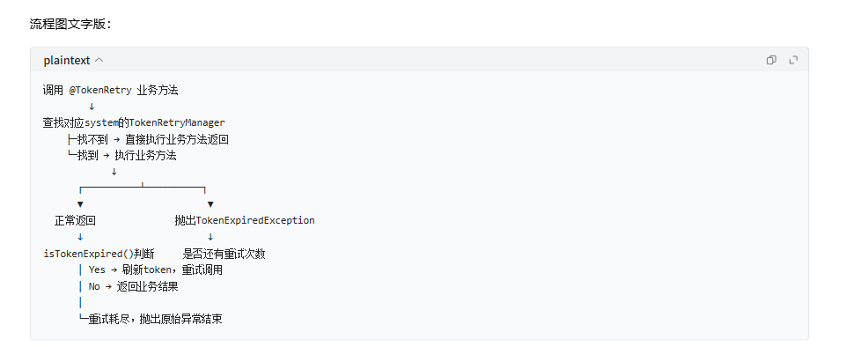The width and height of the screenshot is (868, 347).
Task: Click the 正常返回 node text
Action: [76, 221]
